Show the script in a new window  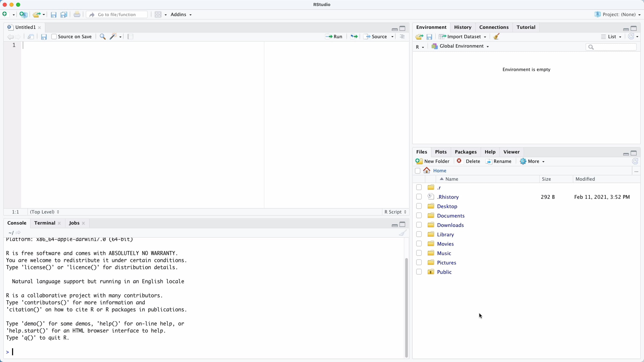pos(31,37)
